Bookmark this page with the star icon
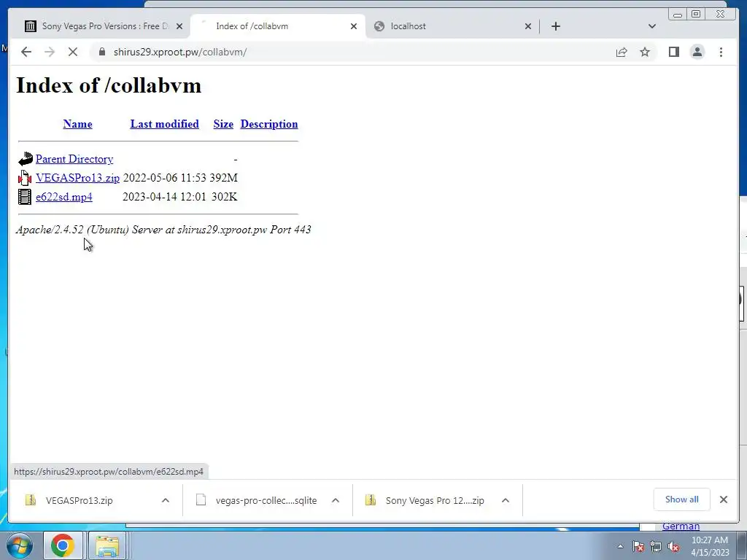This screenshot has height=560, width=747. click(645, 52)
